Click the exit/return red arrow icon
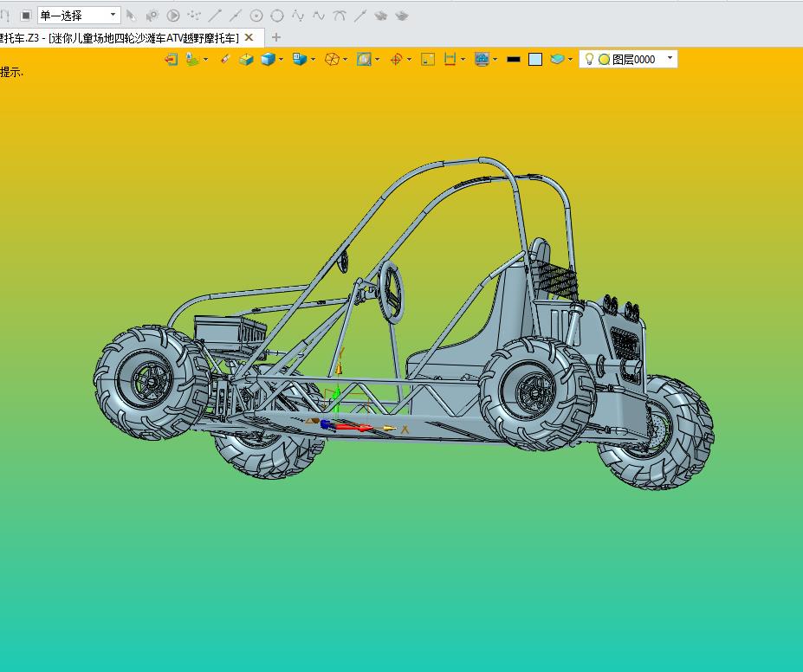This screenshot has width=803, height=672. coord(171,60)
